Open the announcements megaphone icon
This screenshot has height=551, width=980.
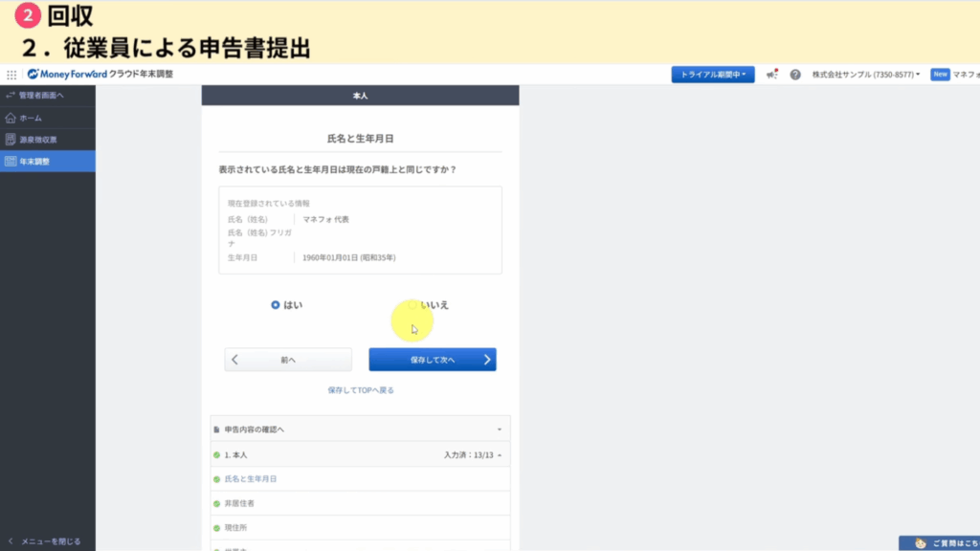[771, 75]
